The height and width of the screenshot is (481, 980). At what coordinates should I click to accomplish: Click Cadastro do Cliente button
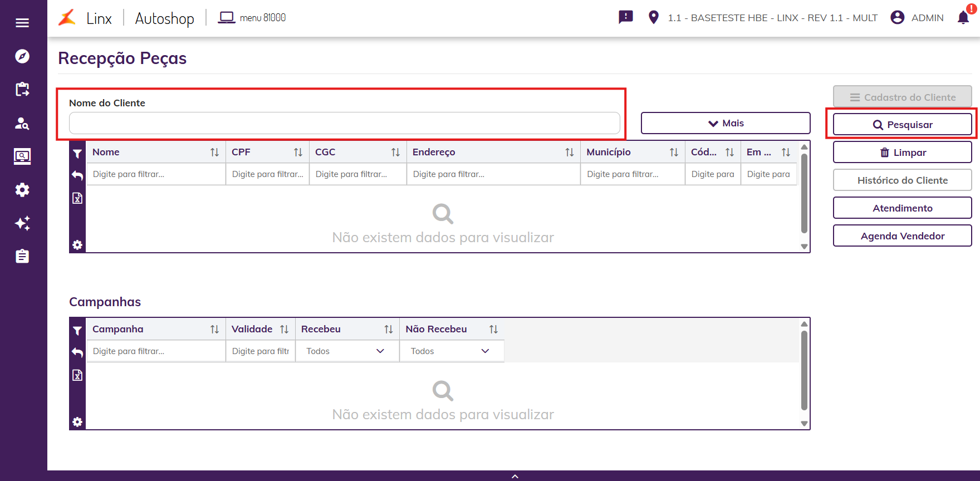click(x=903, y=97)
